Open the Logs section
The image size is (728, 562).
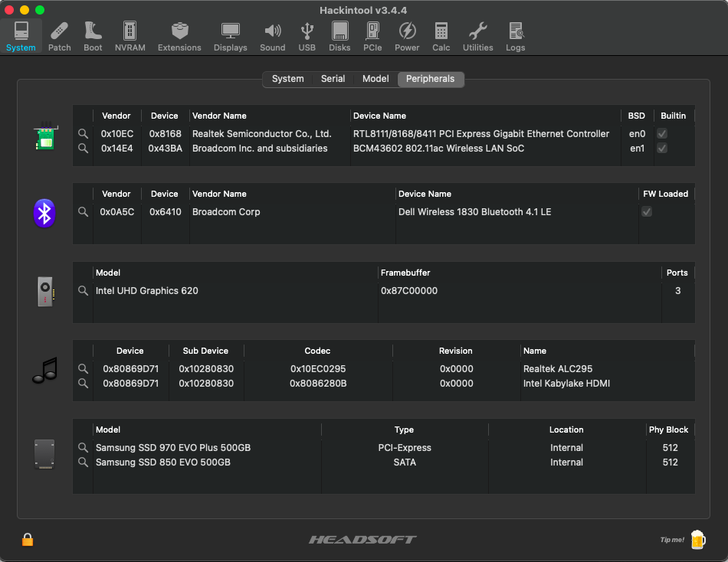pyautogui.click(x=516, y=36)
